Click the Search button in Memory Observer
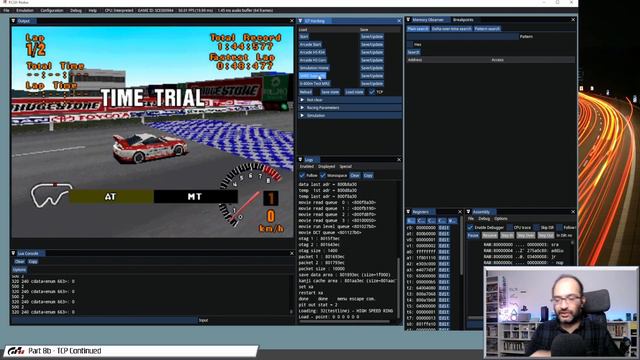 coord(413,52)
